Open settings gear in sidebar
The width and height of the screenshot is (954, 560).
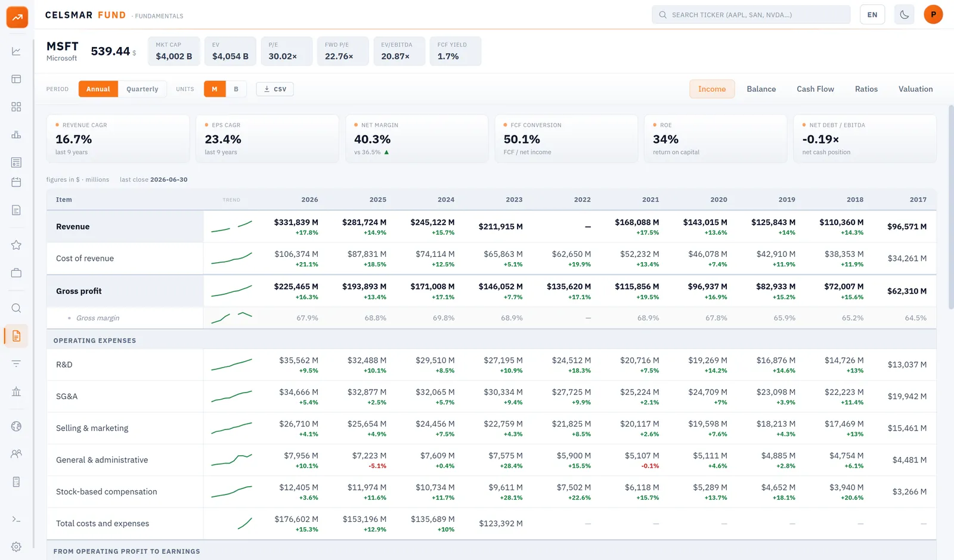(16, 547)
